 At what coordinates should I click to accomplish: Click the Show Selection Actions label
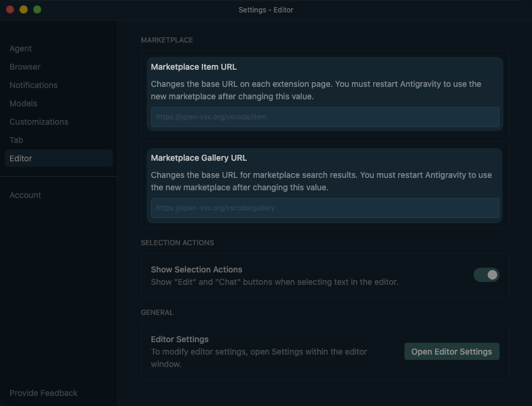(197, 269)
